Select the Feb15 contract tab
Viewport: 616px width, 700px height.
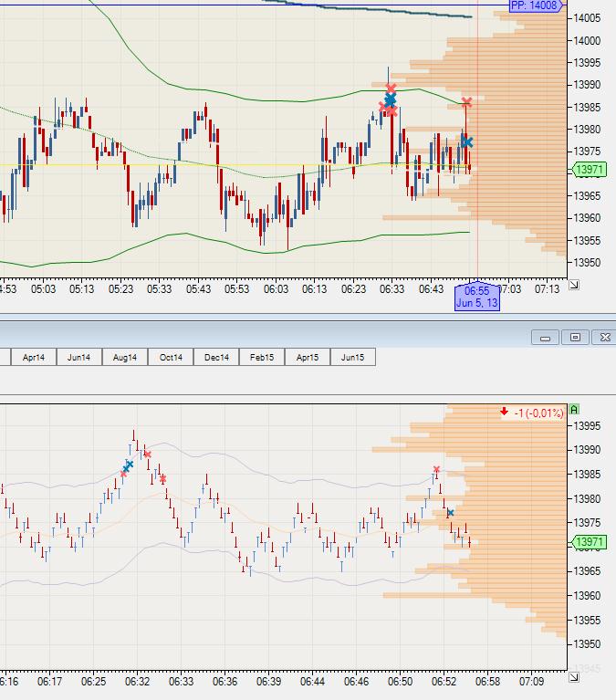click(x=262, y=357)
